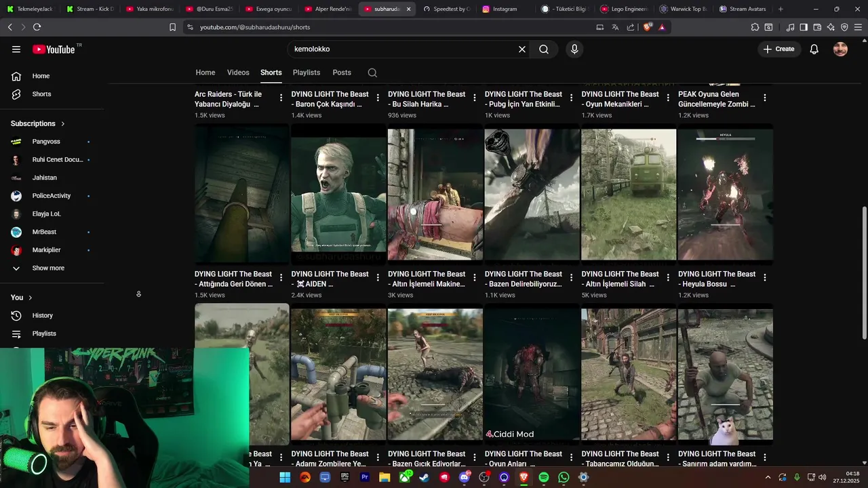Open the Heyula Bossu short thumbnail

pos(726,195)
